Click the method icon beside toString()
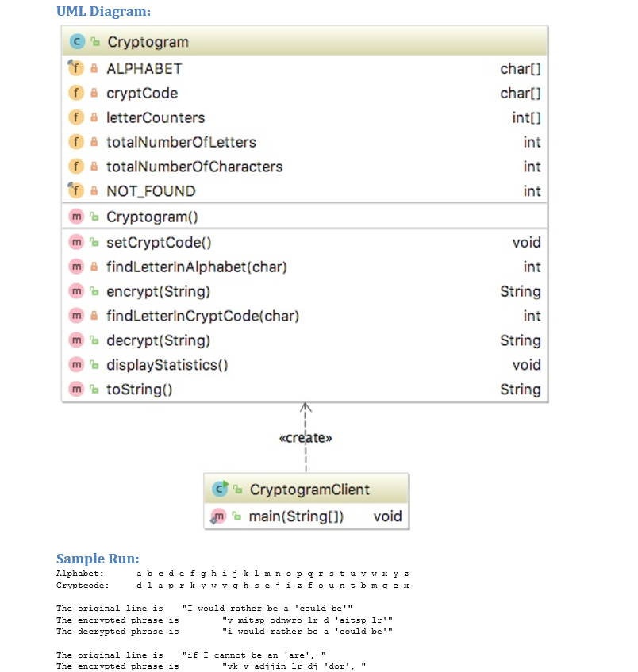Viewport: 638px width, 672px height. (x=76, y=390)
